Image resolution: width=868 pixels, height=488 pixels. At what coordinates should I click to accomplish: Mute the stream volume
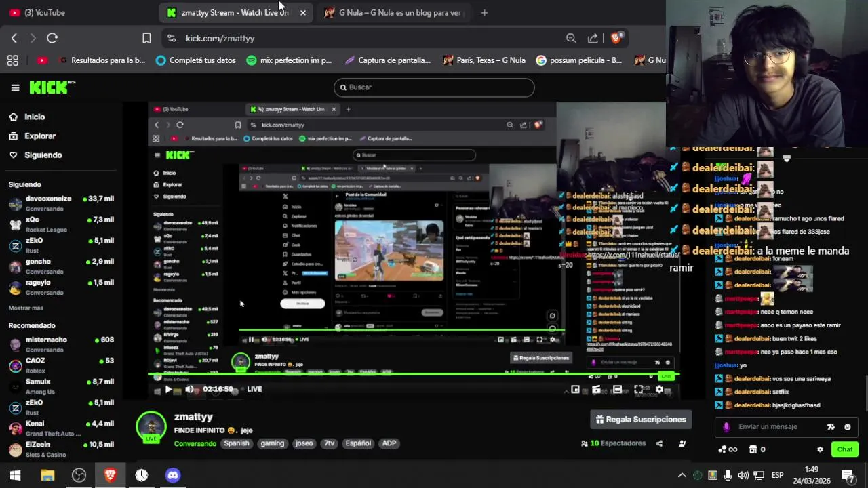click(x=189, y=389)
